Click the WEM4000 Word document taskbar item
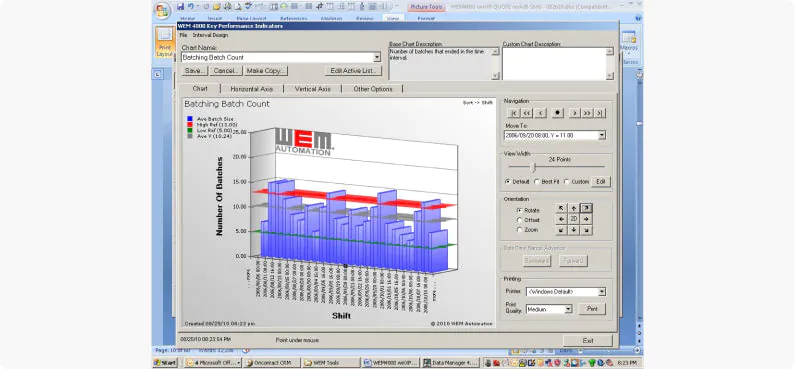Viewport: 795px width, 369px height. pos(390,363)
